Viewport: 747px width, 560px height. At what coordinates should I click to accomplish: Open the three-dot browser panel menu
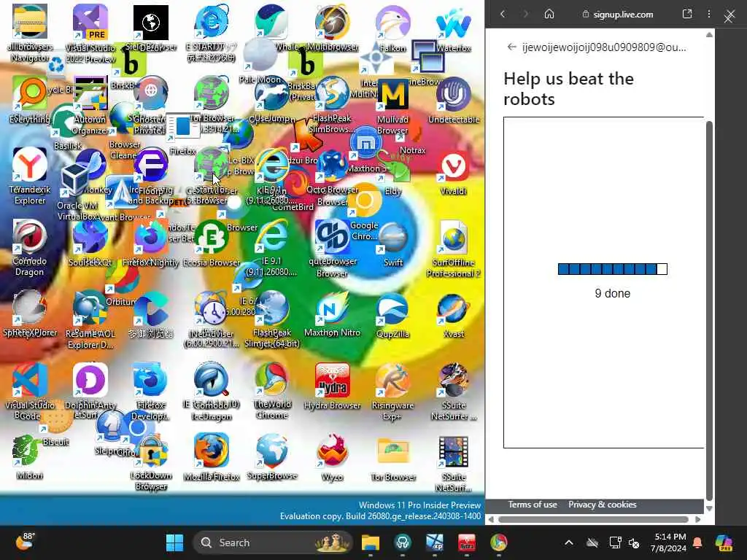click(709, 14)
